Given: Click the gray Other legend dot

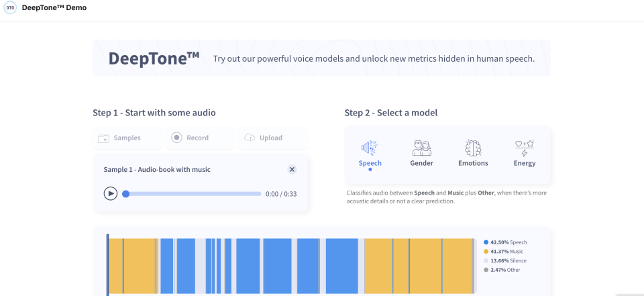Looking at the screenshot, I should (x=486, y=270).
